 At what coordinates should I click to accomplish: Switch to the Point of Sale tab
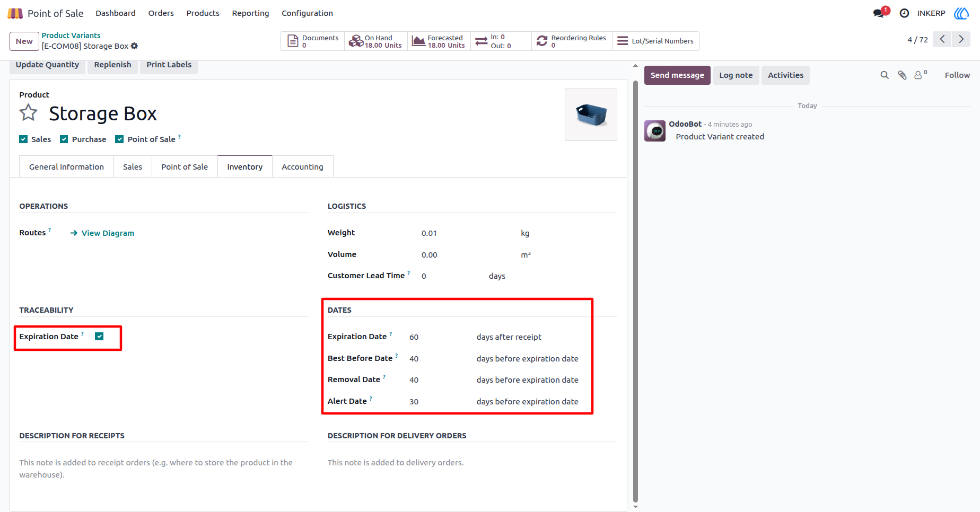click(185, 167)
